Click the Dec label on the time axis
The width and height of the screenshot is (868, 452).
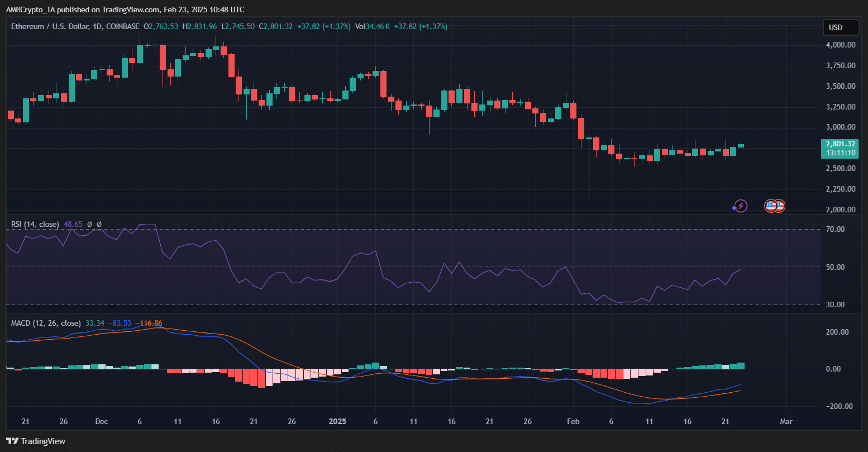pyautogui.click(x=101, y=420)
